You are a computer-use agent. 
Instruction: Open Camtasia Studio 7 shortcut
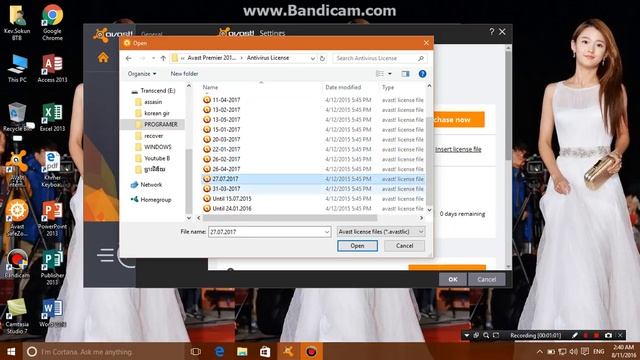(17, 316)
